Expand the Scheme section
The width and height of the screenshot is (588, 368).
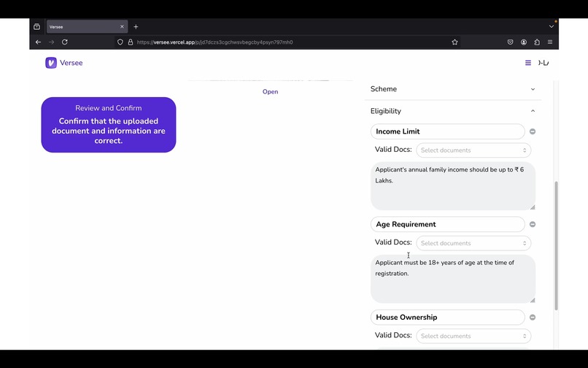(453, 89)
